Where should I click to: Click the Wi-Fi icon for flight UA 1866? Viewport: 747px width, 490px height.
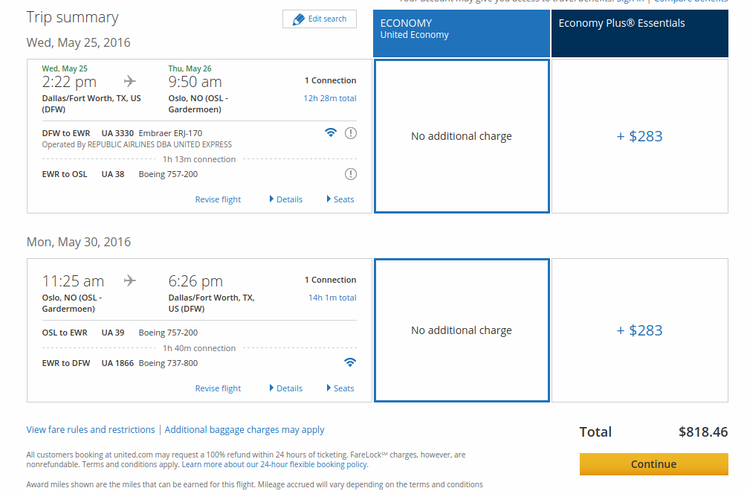point(350,362)
